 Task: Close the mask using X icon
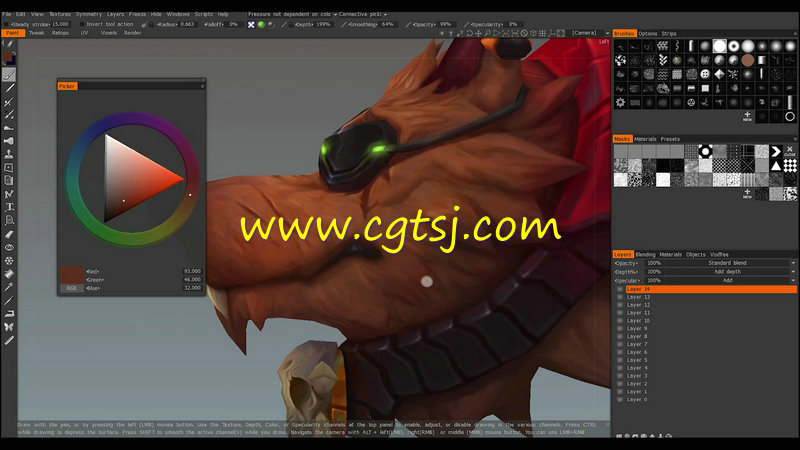(790, 151)
